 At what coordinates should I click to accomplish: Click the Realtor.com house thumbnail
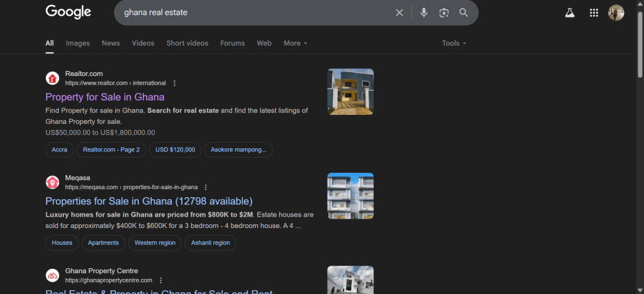click(350, 92)
